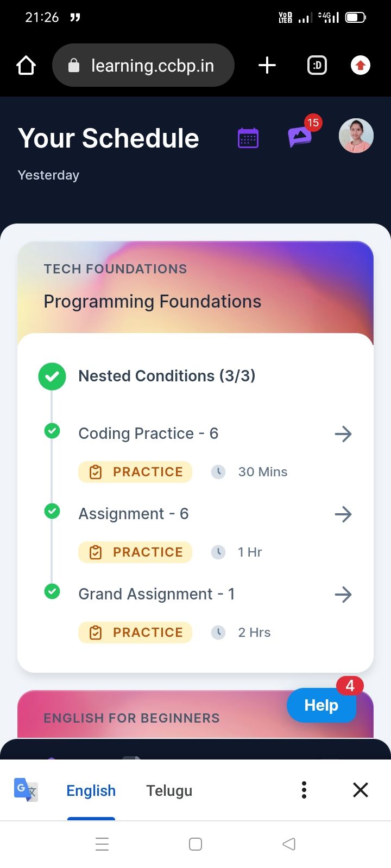The height and width of the screenshot is (868, 391).
Task: Open the browser tab switcher
Action: (317, 66)
